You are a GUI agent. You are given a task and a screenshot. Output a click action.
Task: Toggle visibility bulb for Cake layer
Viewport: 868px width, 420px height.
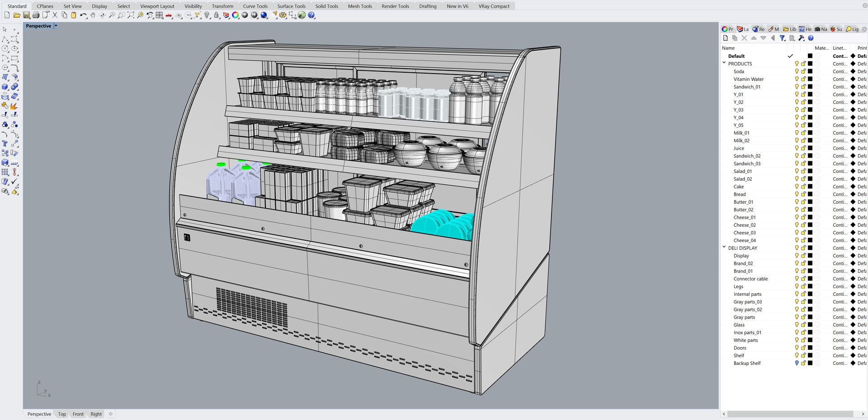click(797, 187)
